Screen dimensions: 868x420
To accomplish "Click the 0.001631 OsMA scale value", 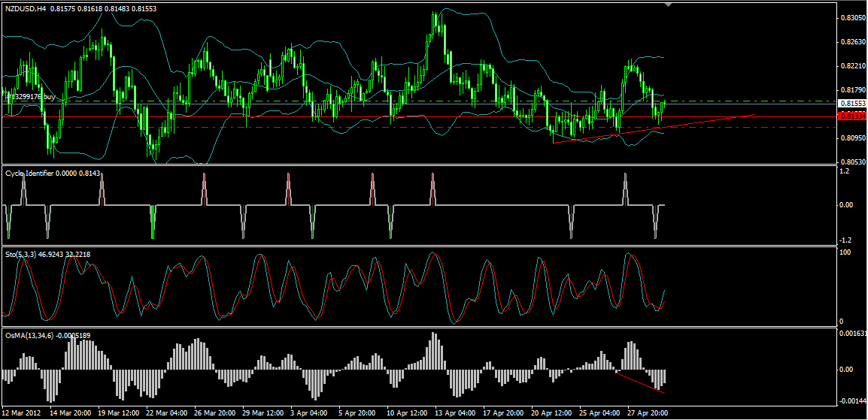I will [852, 334].
